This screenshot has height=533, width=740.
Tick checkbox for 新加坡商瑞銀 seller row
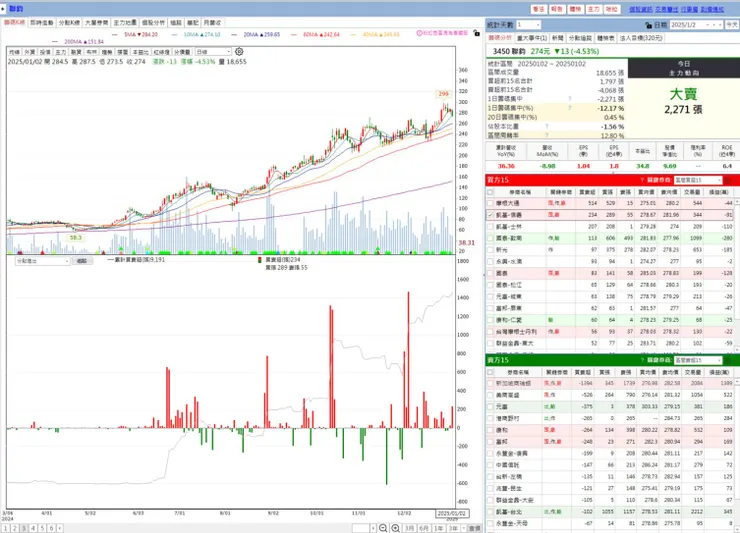tap(490, 383)
